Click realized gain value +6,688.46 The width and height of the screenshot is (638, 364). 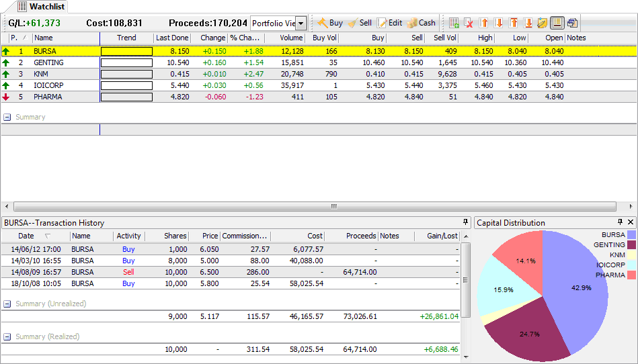pyautogui.click(x=440, y=349)
